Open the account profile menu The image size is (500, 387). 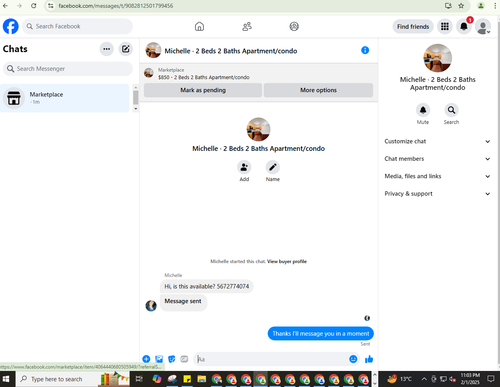coord(483,26)
